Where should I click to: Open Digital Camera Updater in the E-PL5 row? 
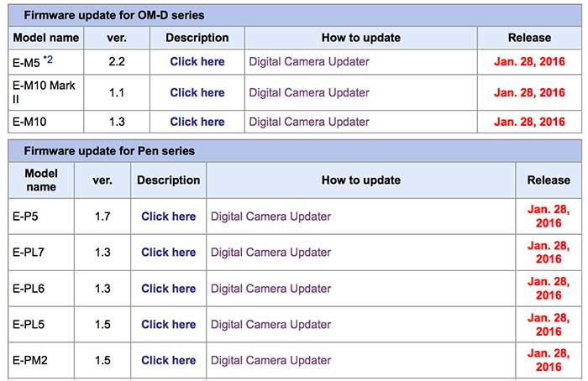(x=270, y=325)
